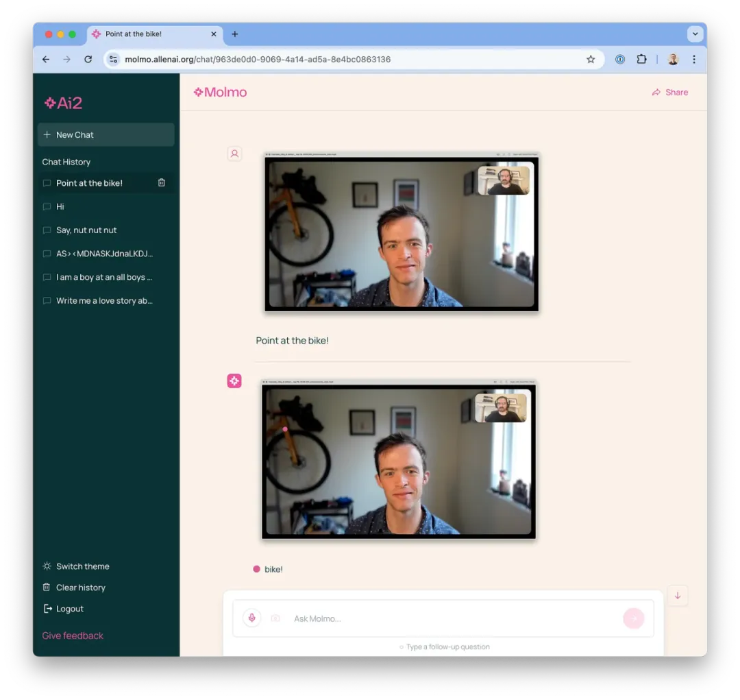Click the 'Chat History' heading
The height and width of the screenshot is (700, 740).
tap(66, 162)
